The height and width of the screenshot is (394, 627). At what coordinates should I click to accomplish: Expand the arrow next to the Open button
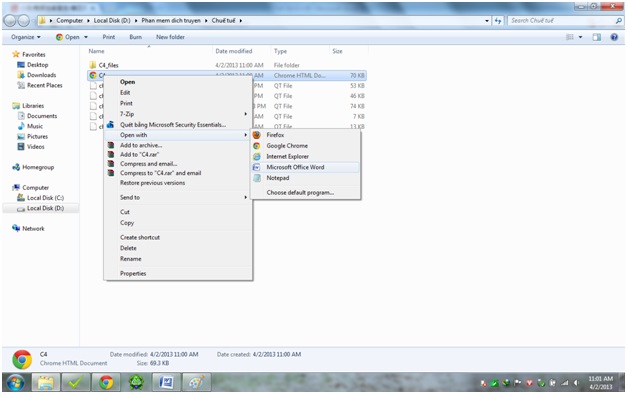(86, 37)
